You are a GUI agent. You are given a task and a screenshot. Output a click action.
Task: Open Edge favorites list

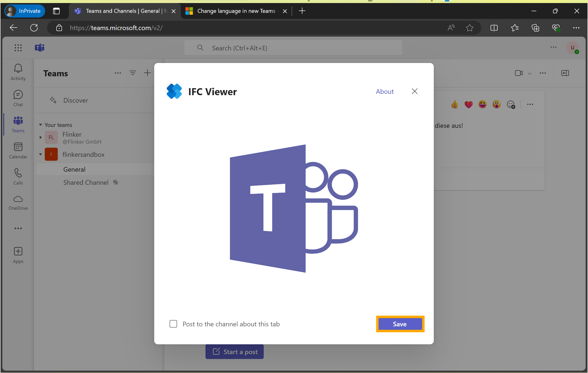coord(515,28)
